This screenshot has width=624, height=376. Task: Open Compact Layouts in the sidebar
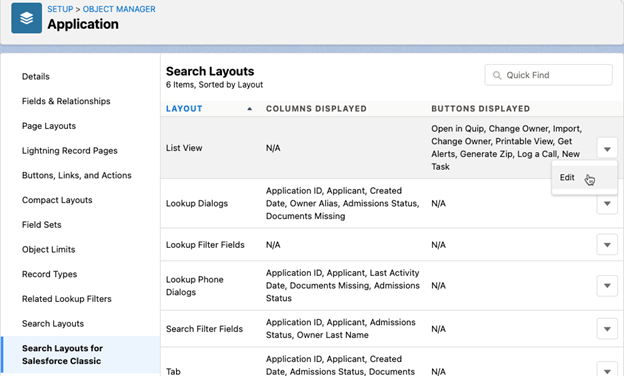[57, 200]
